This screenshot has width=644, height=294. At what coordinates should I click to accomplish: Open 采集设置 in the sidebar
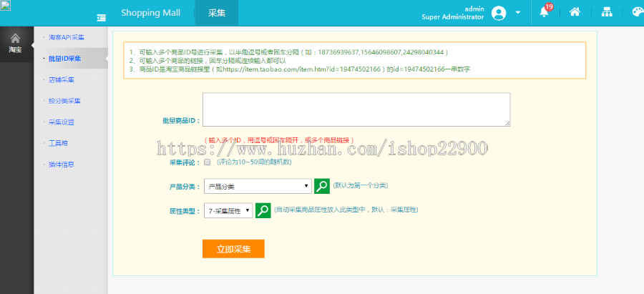(x=62, y=122)
